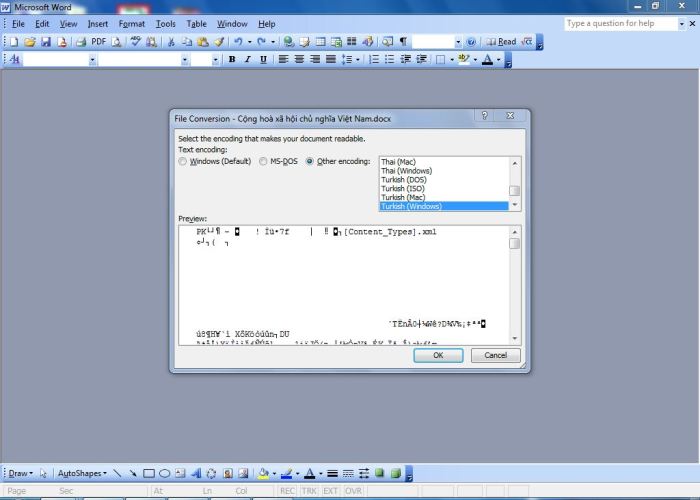Image resolution: width=700 pixels, height=500 pixels.
Task: Open the Font name dropdown
Action: point(184,59)
